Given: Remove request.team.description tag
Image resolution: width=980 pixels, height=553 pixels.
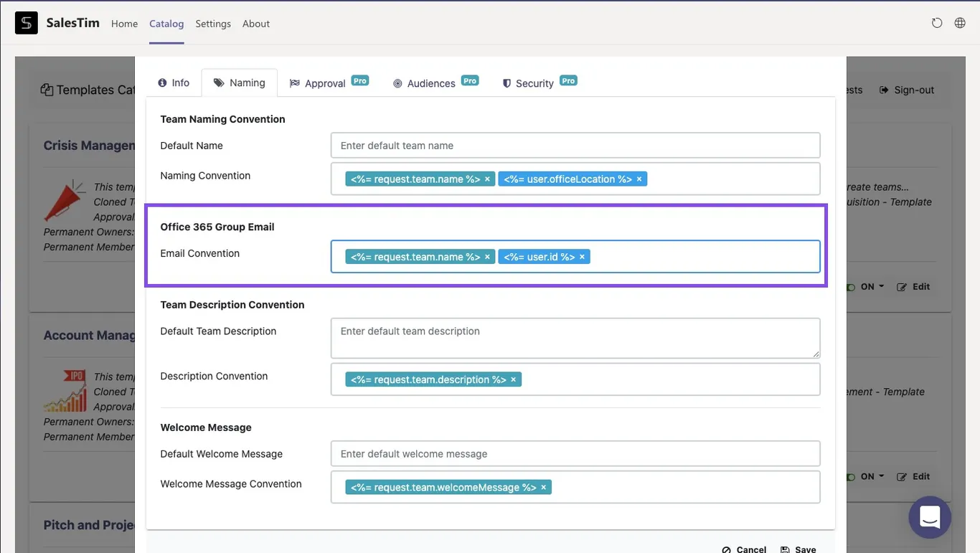Looking at the screenshot, I should pyautogui.click(x=513, y=379).
